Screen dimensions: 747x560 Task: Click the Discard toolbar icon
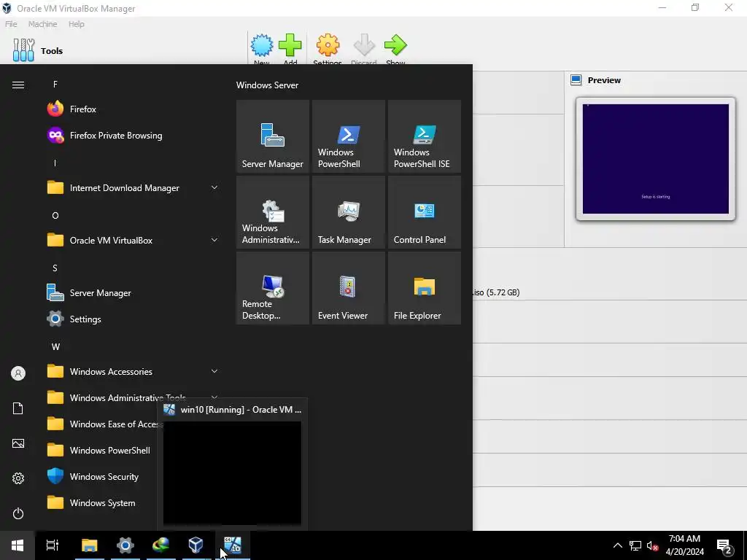coord(364,45)
